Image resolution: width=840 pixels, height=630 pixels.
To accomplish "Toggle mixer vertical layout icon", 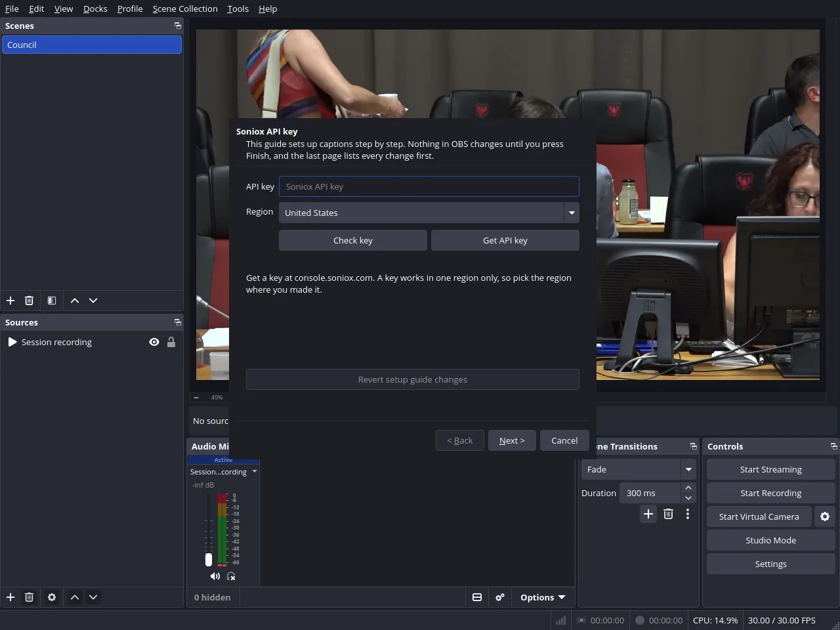I will 477,597.
